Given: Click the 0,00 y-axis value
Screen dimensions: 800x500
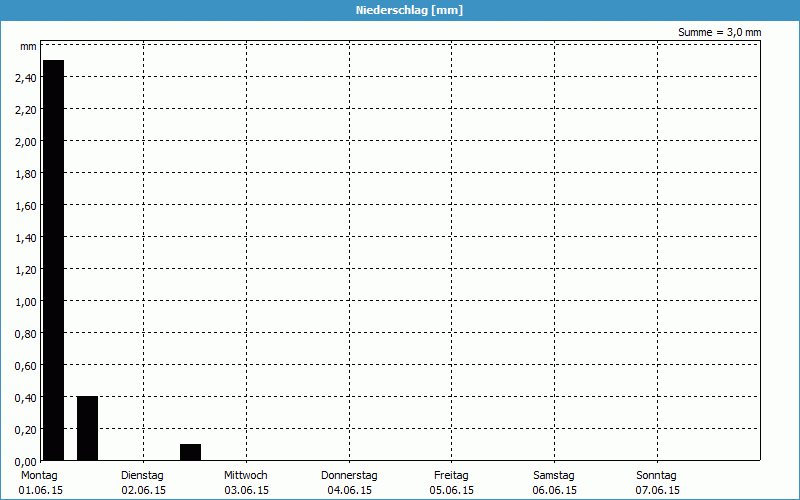Looking at the screenshot, I should pos(26,462).
